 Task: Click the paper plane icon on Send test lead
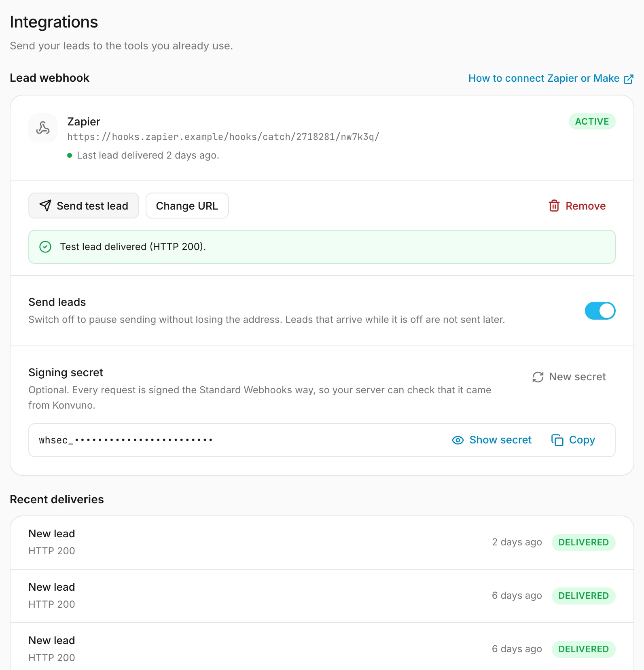click(45, 206)
